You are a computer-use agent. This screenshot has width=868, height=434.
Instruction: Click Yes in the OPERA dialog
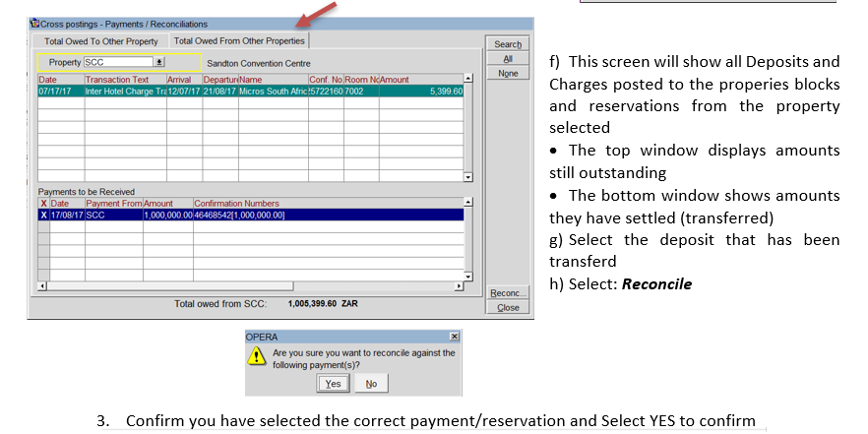(x=333, y=384)
